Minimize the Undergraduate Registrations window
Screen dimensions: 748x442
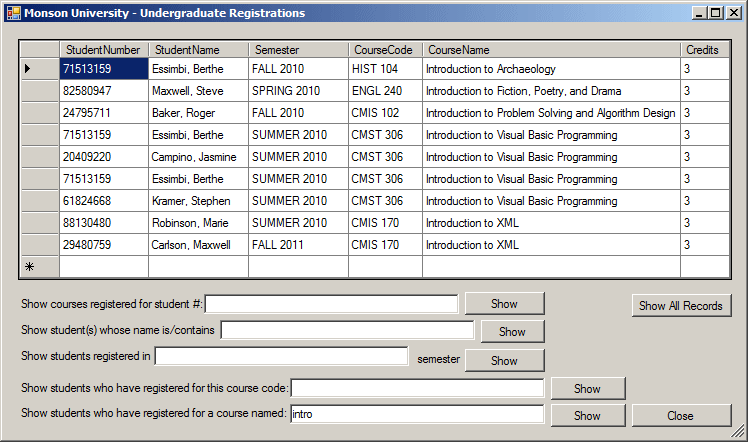699,13
